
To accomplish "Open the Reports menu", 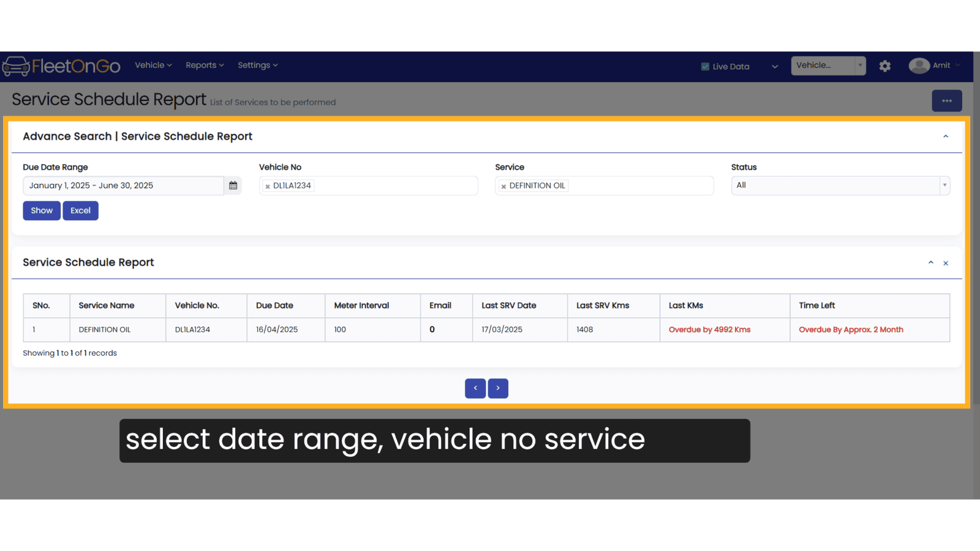I will [205, 65].
